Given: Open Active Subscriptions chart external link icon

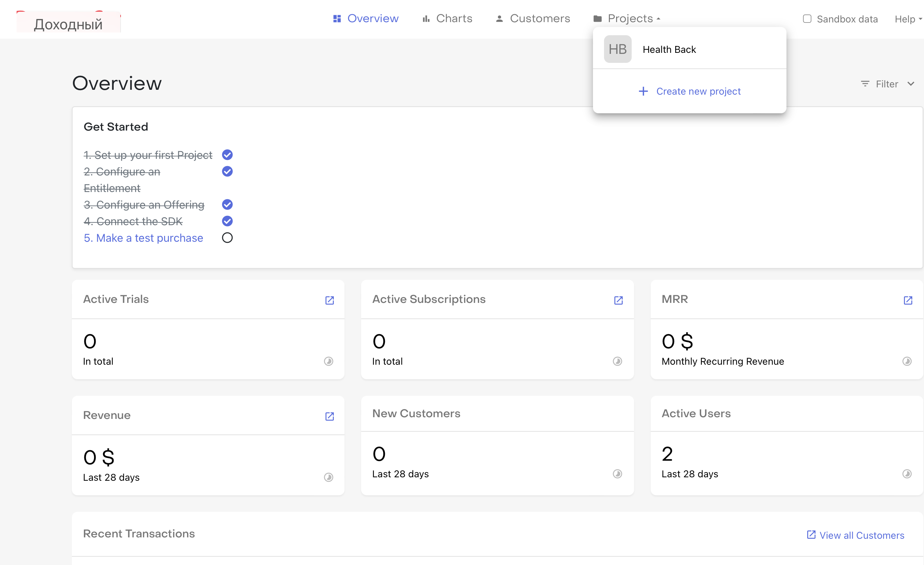Looking at the screenshot, I should [619, 300].
